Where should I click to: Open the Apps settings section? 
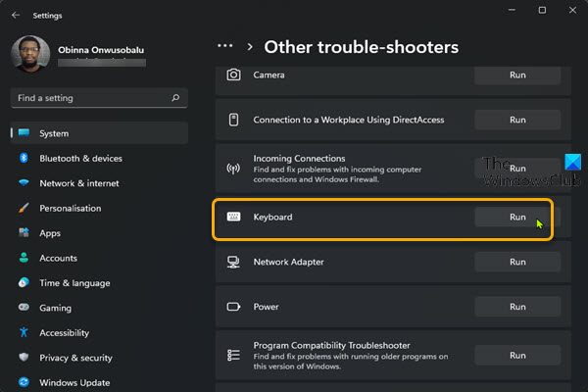(50, 233)
